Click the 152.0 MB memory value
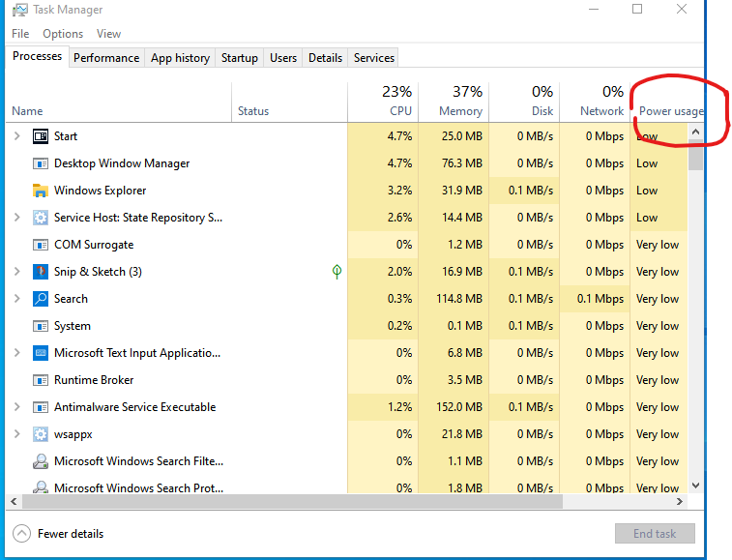The image size is (732, 560). [459, 407]
